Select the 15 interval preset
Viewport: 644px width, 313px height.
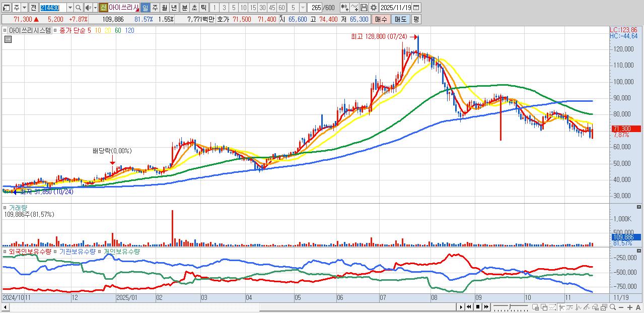pos(252,8)
